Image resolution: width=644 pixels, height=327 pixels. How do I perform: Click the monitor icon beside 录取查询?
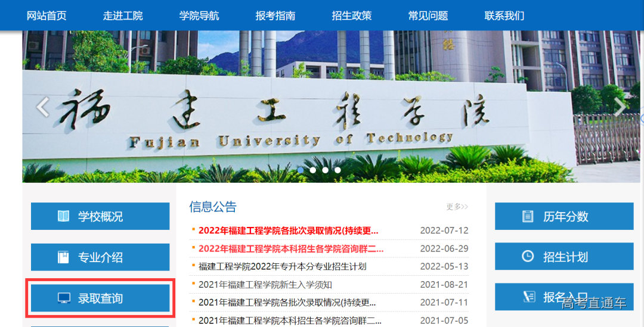coord(64,298)
